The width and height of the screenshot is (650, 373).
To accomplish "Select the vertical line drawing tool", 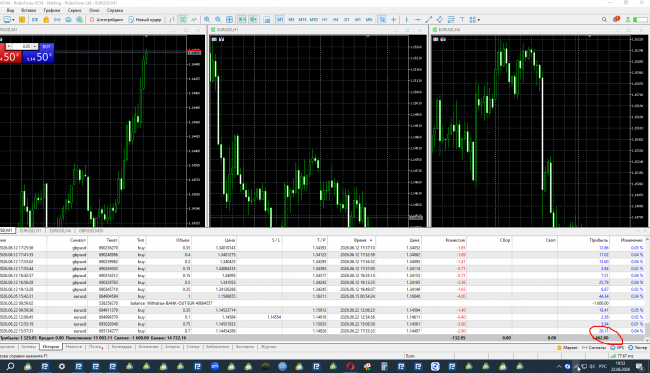I will [x=406, y=19].
